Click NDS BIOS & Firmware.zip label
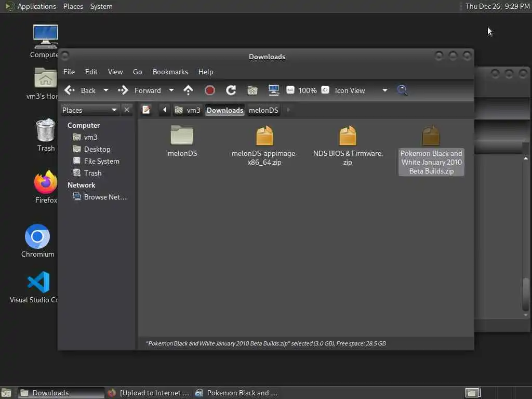This screenshot has width=532, height=399. pyautogui.click(x=348, y=158)
